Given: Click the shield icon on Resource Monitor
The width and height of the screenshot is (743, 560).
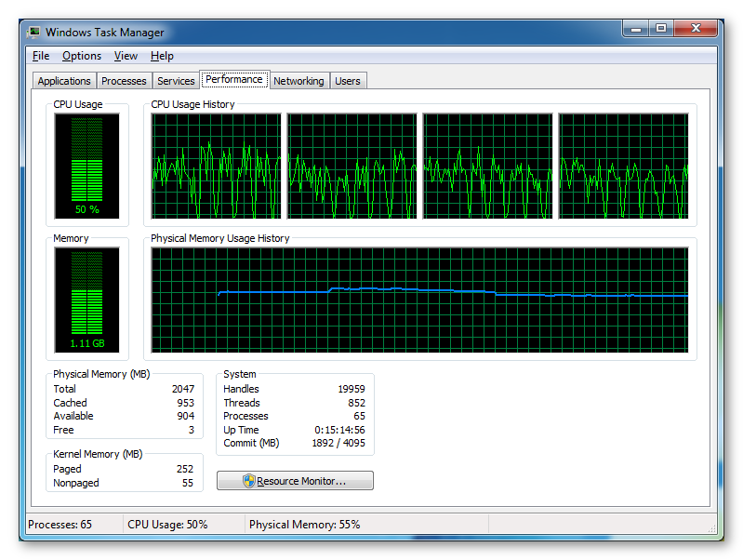Looking at the screenshot, I should [x=249, y=481].
